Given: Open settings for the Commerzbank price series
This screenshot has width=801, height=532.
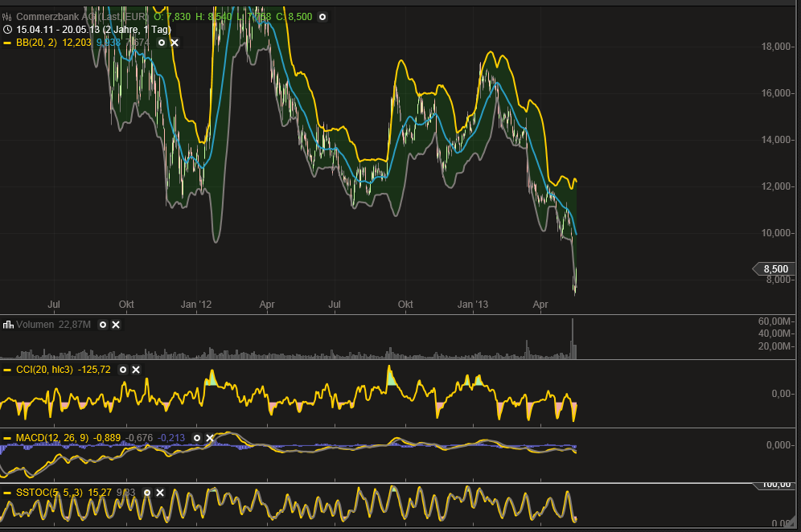Looking at the screenshot, I should click(322, 17).
